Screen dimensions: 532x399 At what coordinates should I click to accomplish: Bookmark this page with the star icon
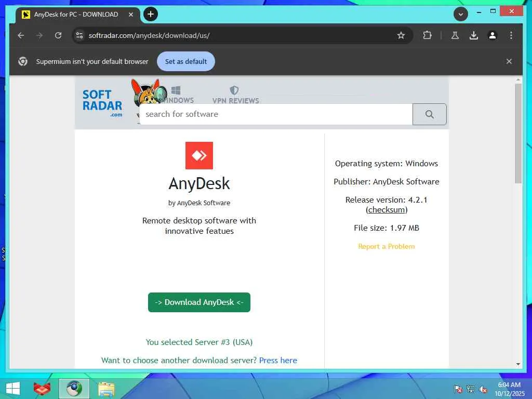click(401, 35)
